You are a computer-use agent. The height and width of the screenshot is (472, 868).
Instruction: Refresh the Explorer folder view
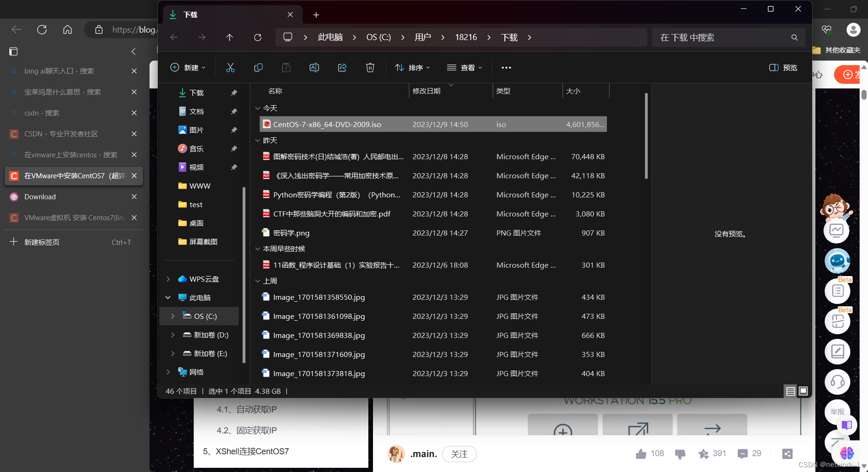click(x=258, y=37)
